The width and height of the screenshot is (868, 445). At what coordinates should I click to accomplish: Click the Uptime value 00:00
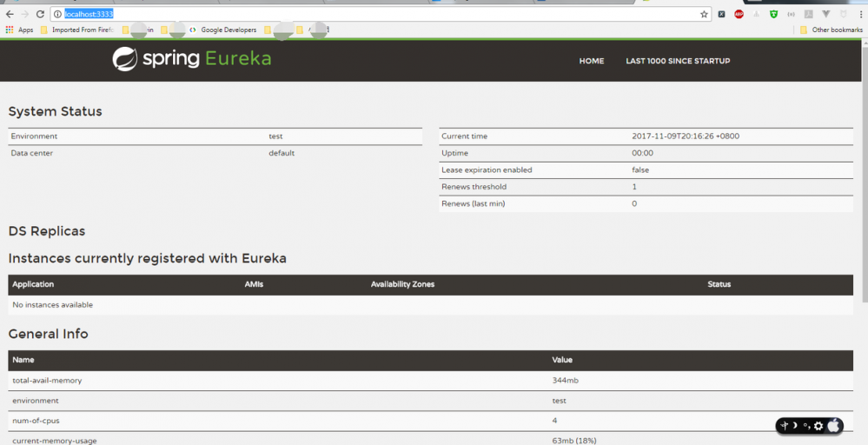click(x=642, y=153)
